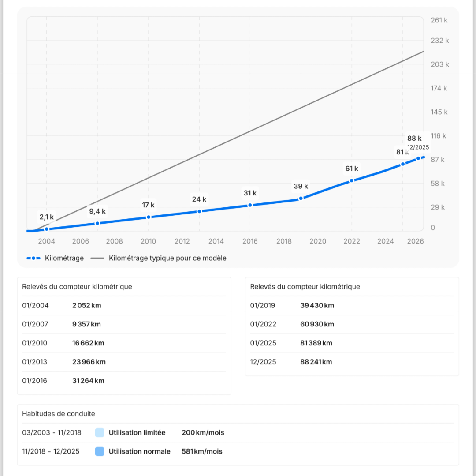Select the 88 241 km reading
Screen dimensions: 476x476
pyautogui.click(x=316, y=362)
